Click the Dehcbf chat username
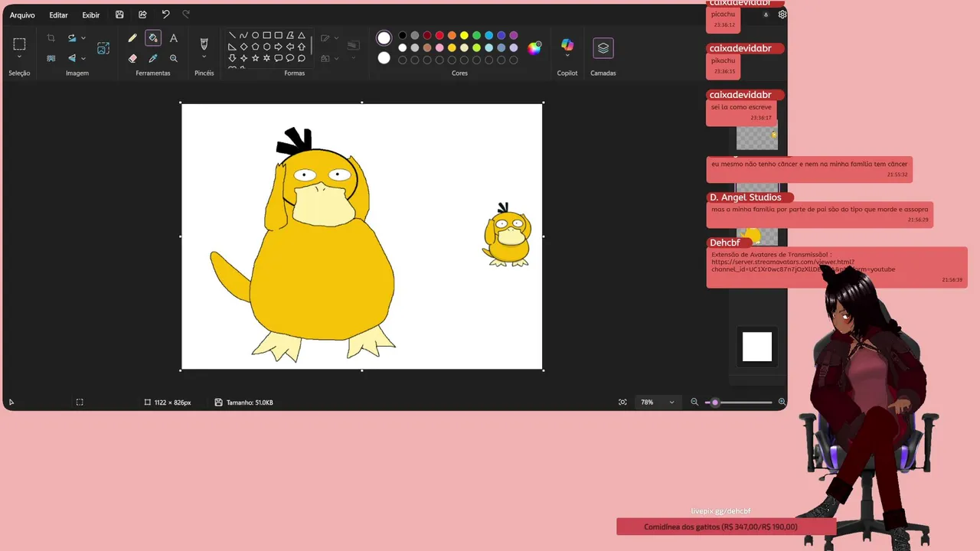The height and width of the screenshot is (551, 980). [x=724, y=243]
